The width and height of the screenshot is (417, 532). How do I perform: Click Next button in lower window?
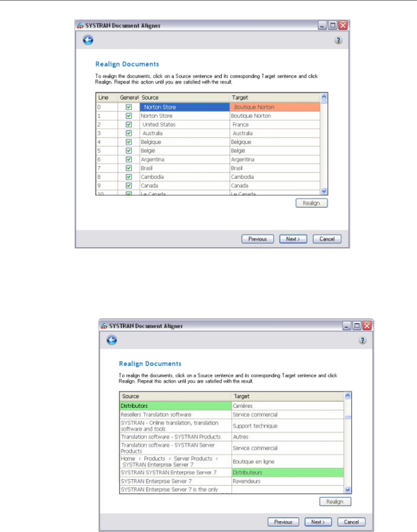[318, 522]
